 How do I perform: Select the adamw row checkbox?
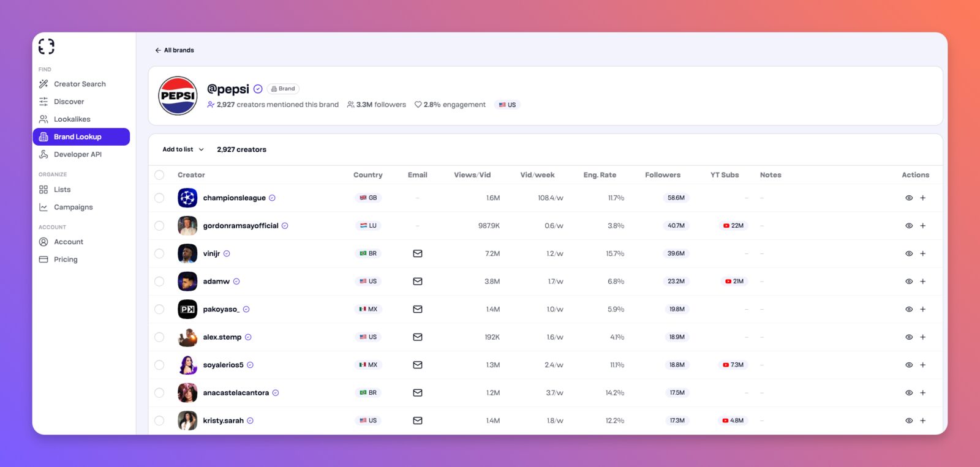pos(159,282)
